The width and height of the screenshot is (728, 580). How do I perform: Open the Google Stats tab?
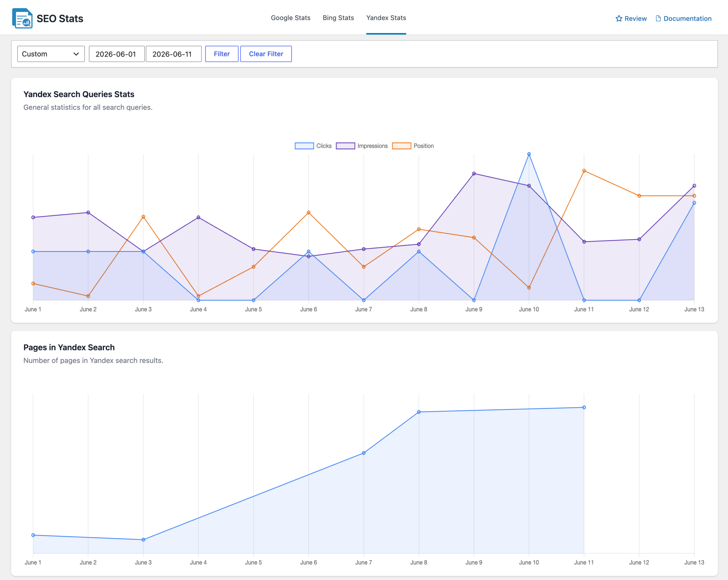290,18
